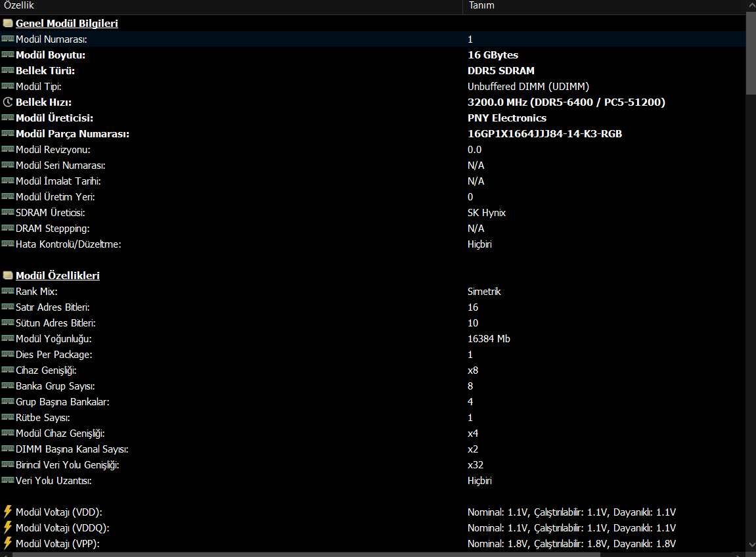Select the DIMM Başına Kanal Sayısı label

point(72,449)
